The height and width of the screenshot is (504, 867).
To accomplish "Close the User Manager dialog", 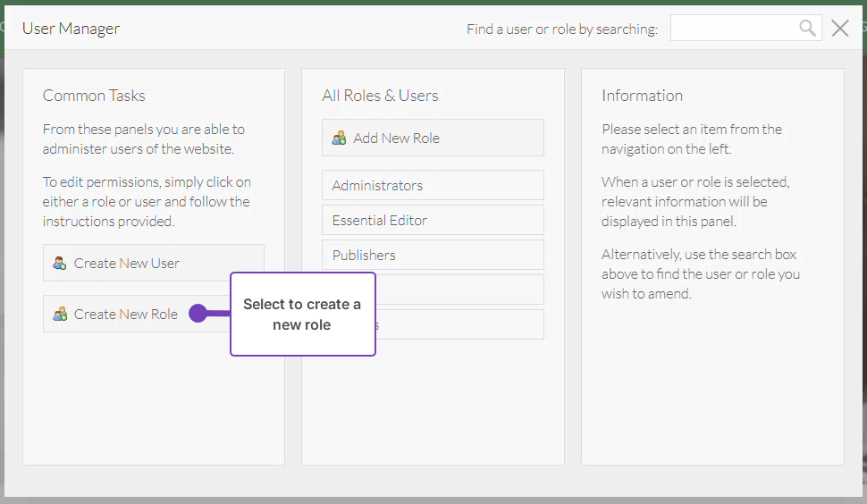I will click(840, 29).
